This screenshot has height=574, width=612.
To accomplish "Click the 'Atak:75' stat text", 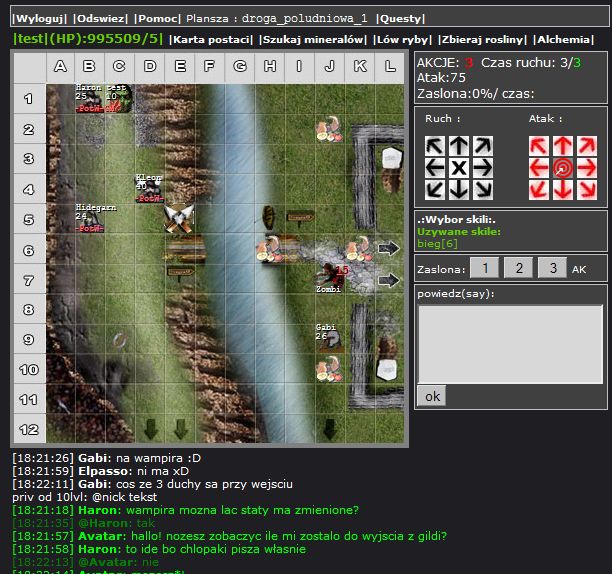I will coord(441,78).
